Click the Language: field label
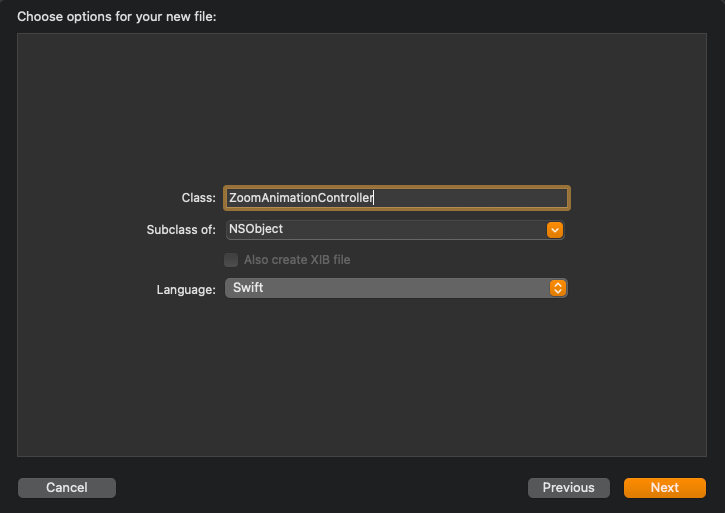 [x=186, y=290]
